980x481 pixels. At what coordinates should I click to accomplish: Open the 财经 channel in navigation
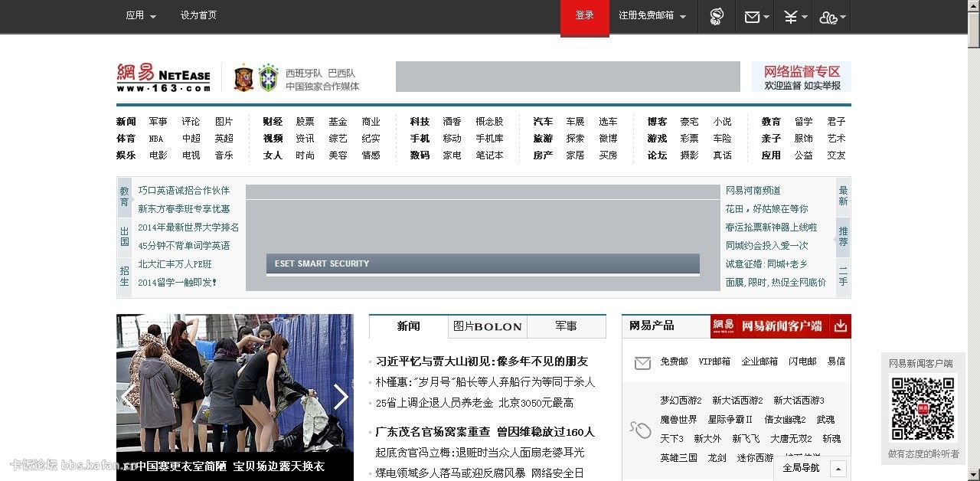click(x=273, y=122)
